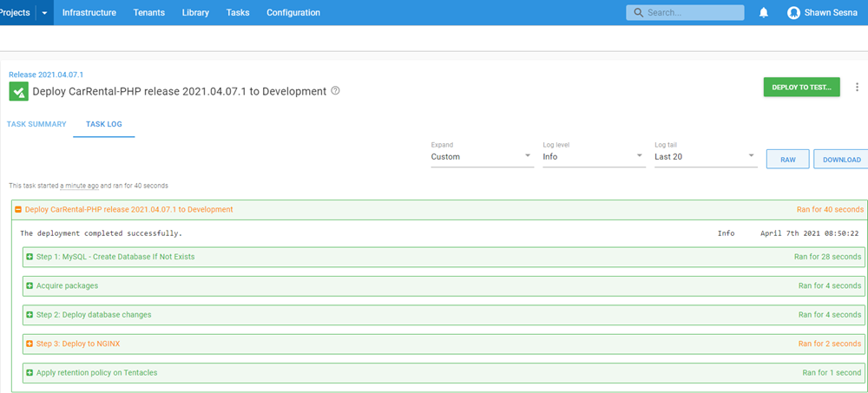Open the Expand dropdown set to Custom

coord(481,157)
